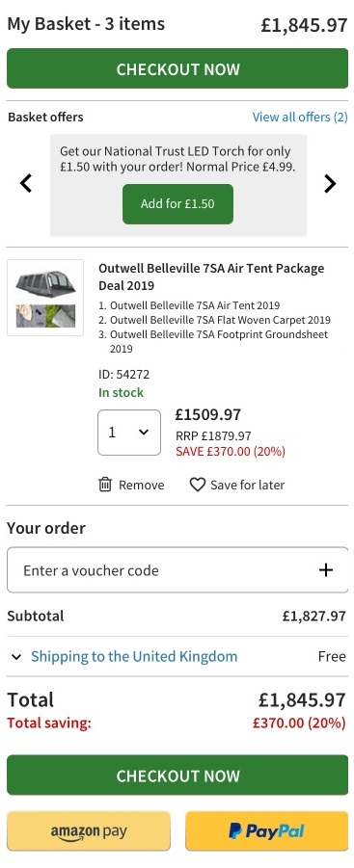Click the heart Save for later icon
Screen dimensions: 354x868
pos(197,485)
